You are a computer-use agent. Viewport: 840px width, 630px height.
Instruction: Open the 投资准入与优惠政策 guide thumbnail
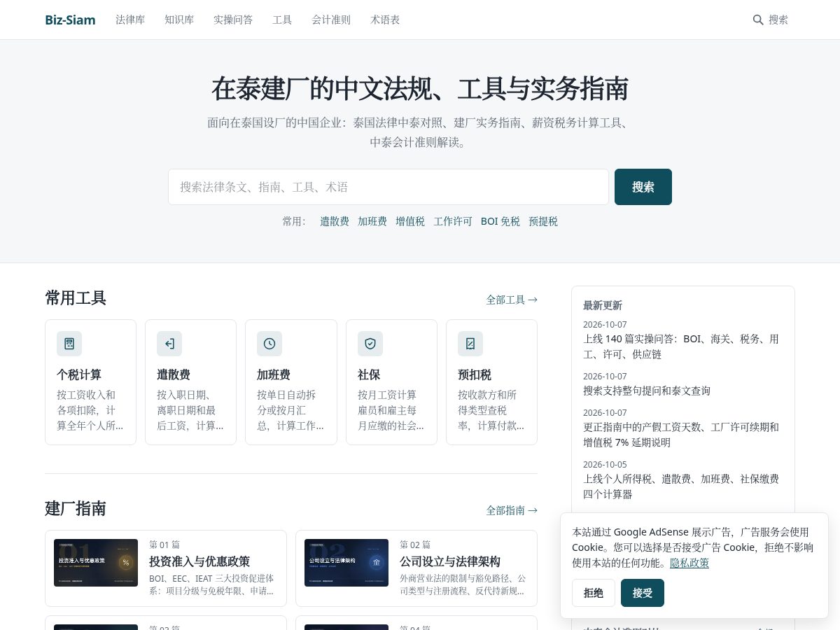tap(96, 563)
